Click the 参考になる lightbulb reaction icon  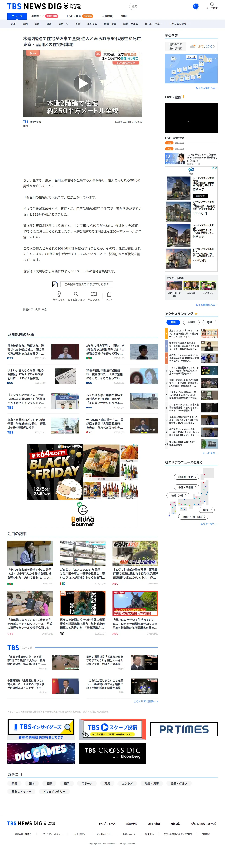59,294
